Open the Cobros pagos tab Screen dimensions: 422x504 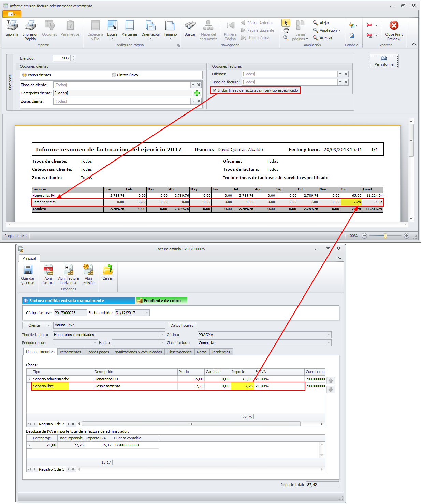tap(98, 352)
